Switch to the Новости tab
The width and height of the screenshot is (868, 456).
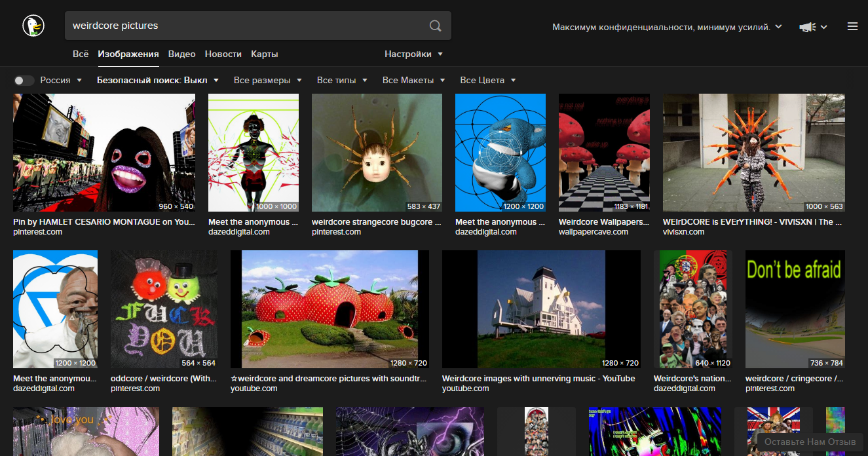223,54
